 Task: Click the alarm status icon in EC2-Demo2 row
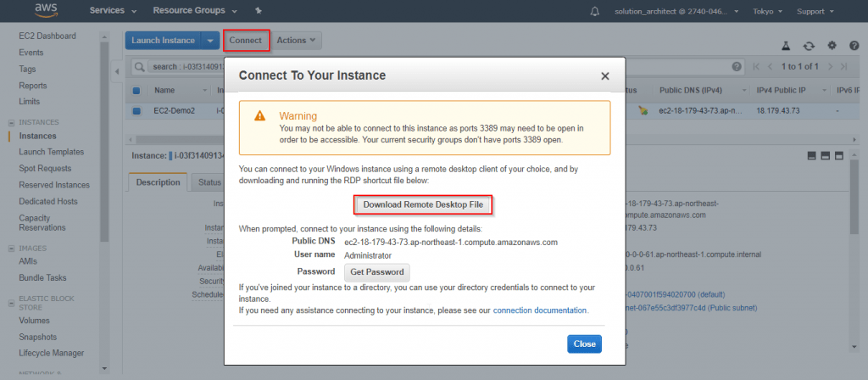pos(643,110)
